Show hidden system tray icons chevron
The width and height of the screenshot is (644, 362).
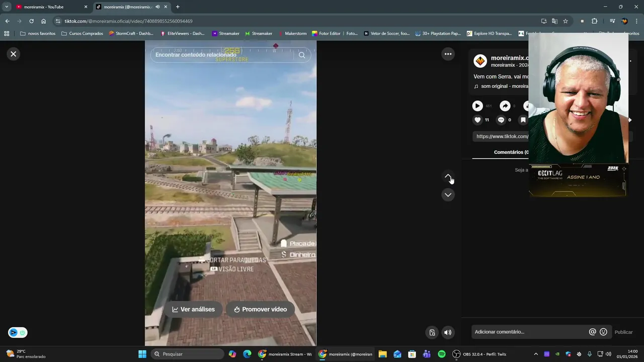[535, 354]
